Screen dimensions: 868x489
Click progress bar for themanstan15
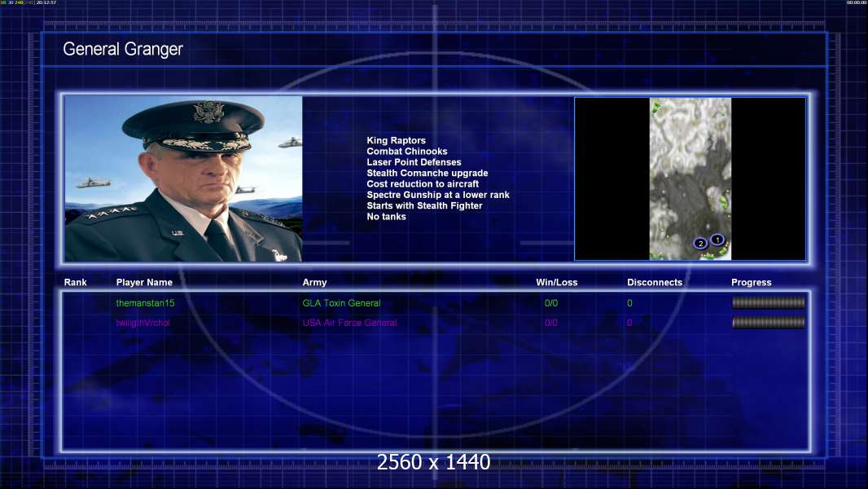tap(769, 302)
